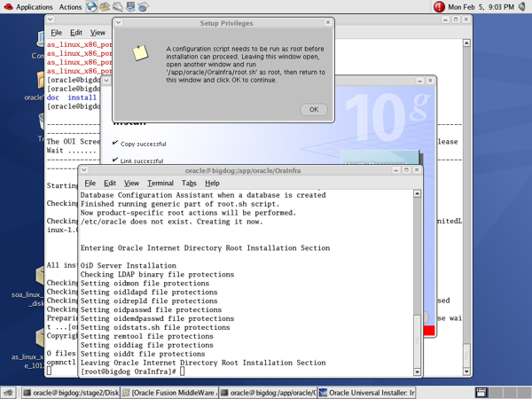This screenshot has width=532, height=399.
Task: Click the red button in installer window
Action: (429, 331)
